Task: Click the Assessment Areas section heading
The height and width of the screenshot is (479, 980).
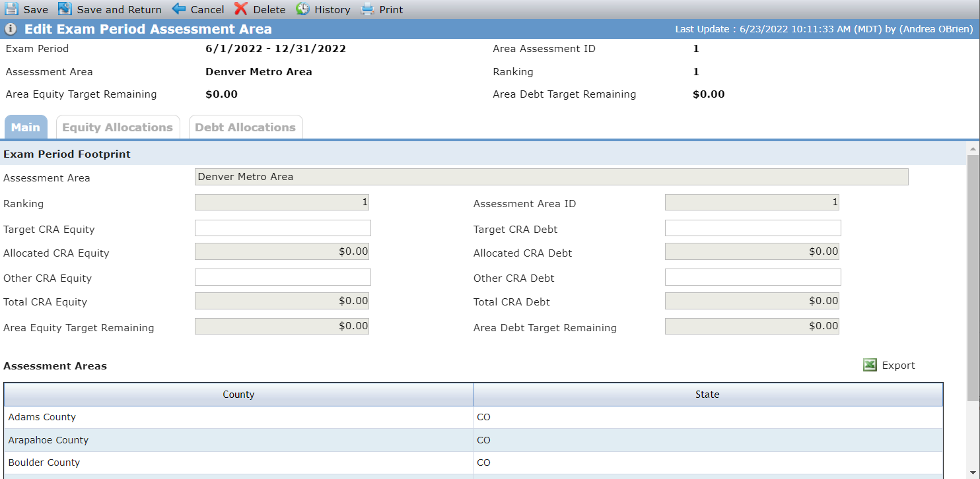Action: [x=55, y=366]
